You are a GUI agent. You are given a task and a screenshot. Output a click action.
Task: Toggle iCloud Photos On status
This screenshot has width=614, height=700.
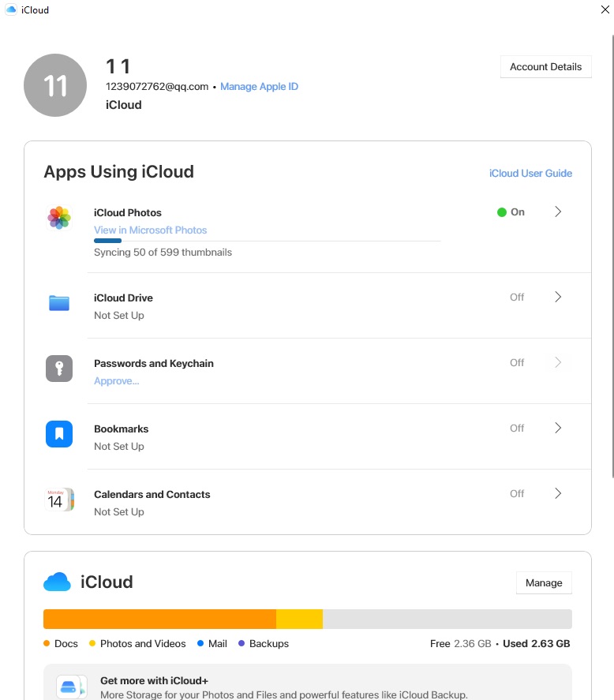point(511,212)
